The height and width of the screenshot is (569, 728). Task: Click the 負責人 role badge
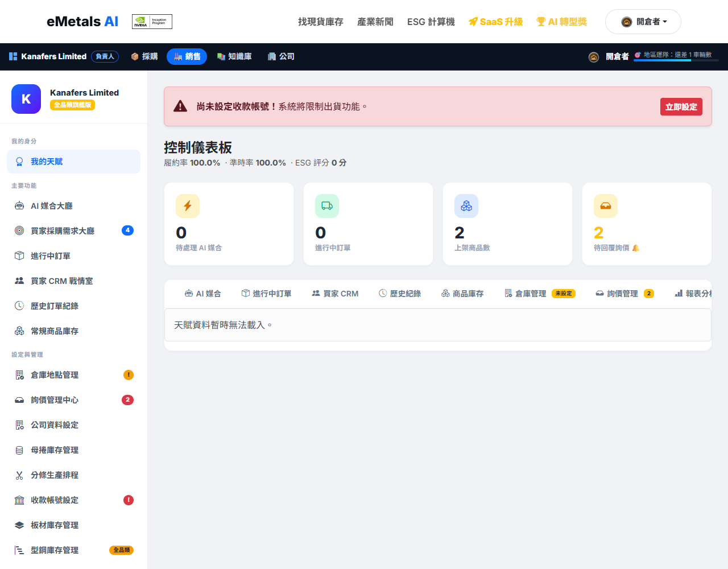105,56
